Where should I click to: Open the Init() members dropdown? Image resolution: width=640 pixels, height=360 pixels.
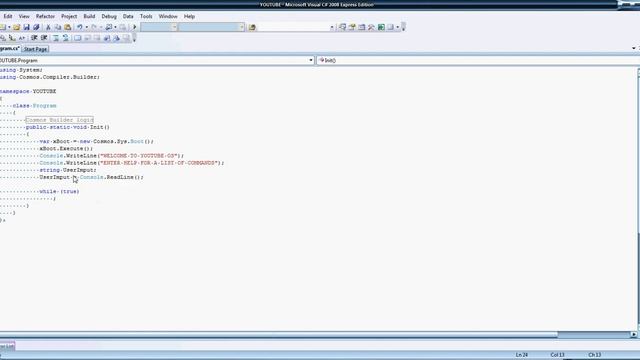[478, 60]
